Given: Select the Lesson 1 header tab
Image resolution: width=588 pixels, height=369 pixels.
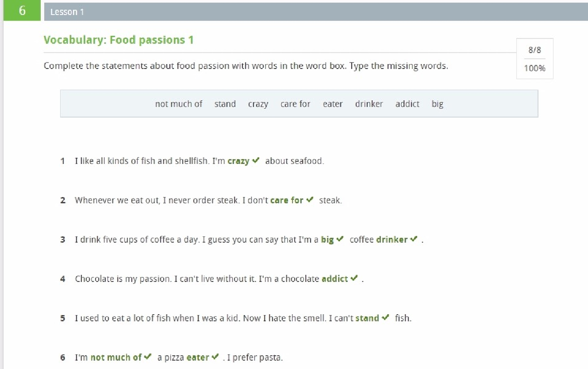Looking at the screenshot, I should 67,11.
